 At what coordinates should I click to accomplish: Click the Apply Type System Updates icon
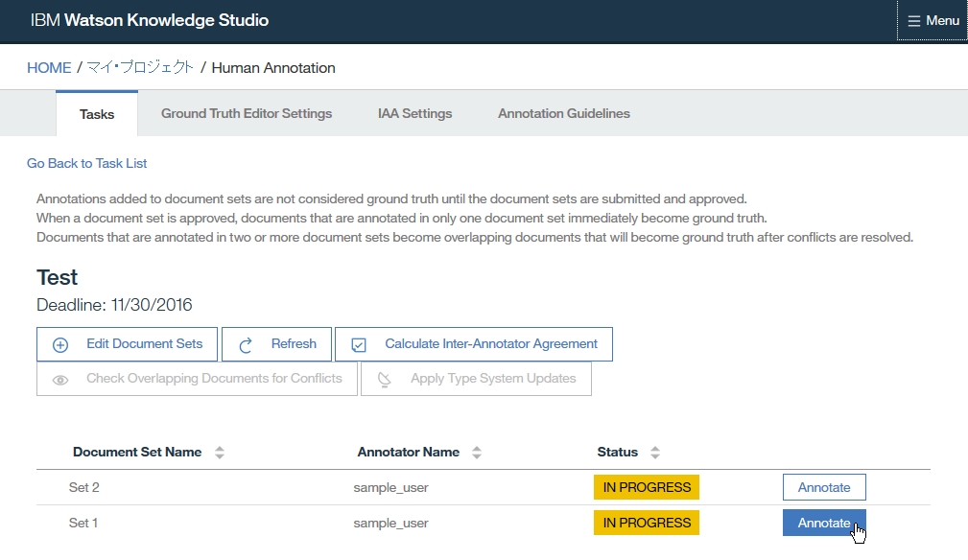pyautogui.click(x=385, y=379)
